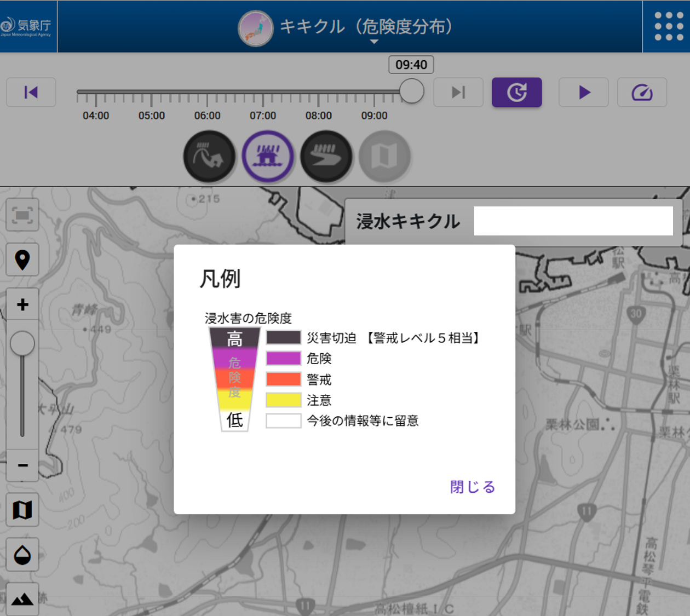690x616 pixels.
Task: Click the fullscreen map icon
Action: coord(22,215)
